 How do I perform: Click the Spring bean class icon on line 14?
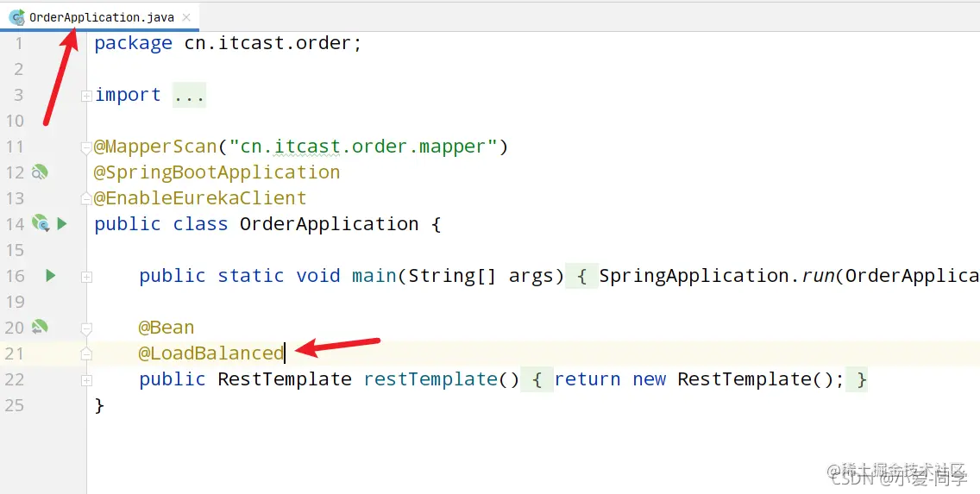tap(40, 223)
